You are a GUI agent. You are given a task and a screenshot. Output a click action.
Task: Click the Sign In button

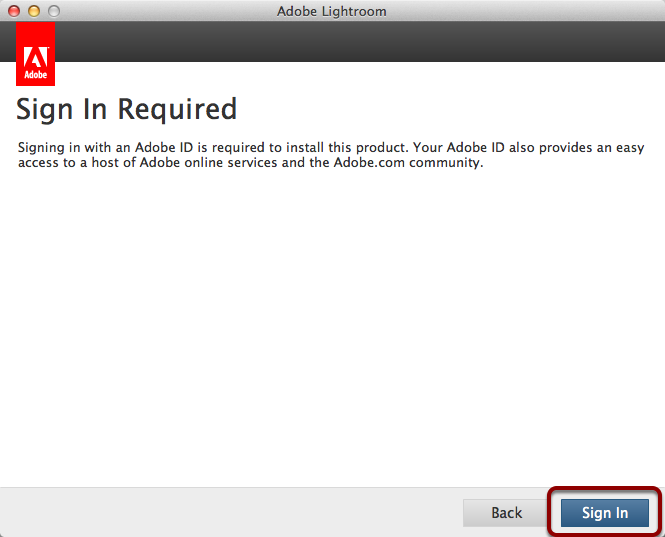tap(605, 513)
